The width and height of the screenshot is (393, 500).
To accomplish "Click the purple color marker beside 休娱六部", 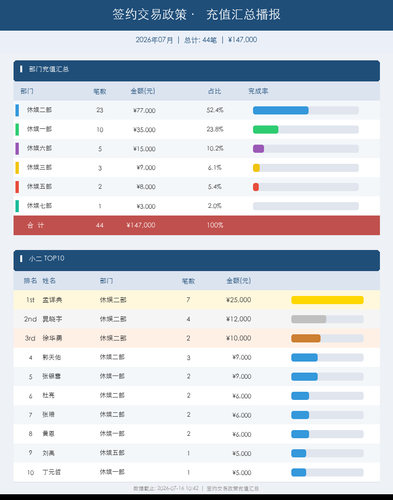I will point(17,149).
